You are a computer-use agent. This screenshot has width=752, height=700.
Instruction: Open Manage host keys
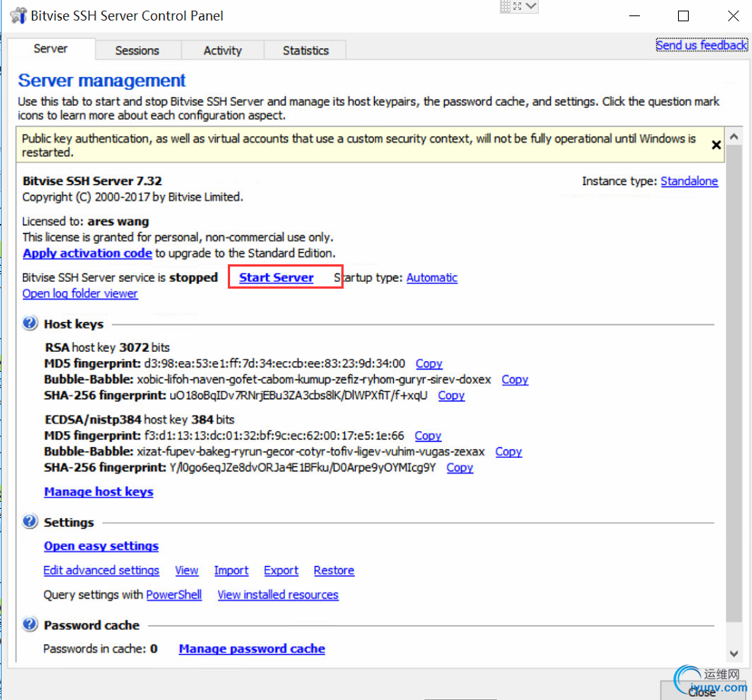point(99,492)
